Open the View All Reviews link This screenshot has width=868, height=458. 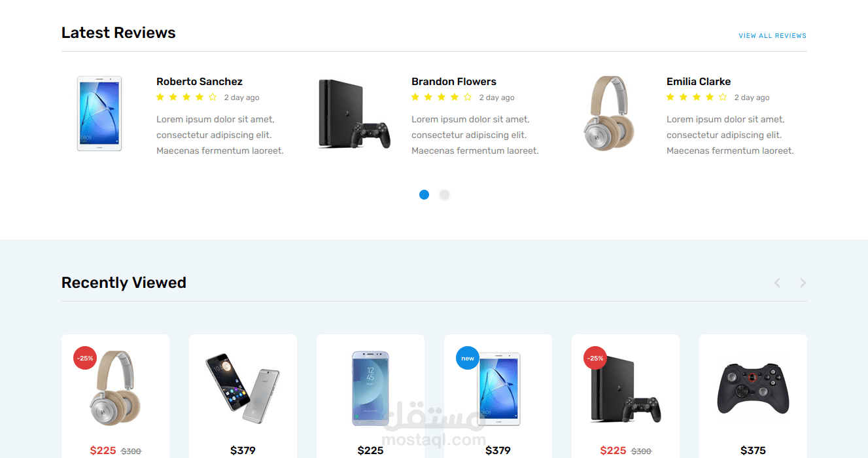(772, 36)
